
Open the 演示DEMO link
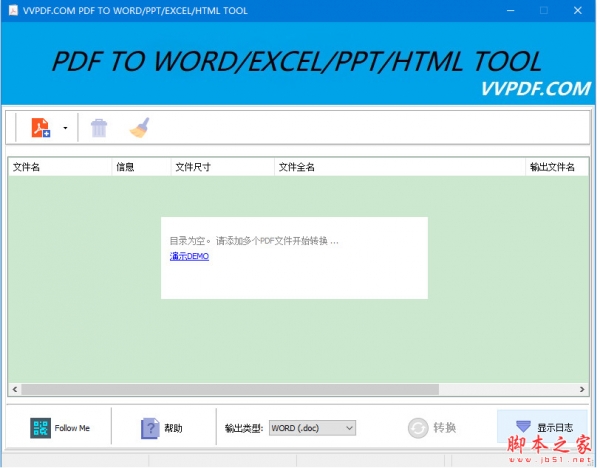click(x=189, y=256)
